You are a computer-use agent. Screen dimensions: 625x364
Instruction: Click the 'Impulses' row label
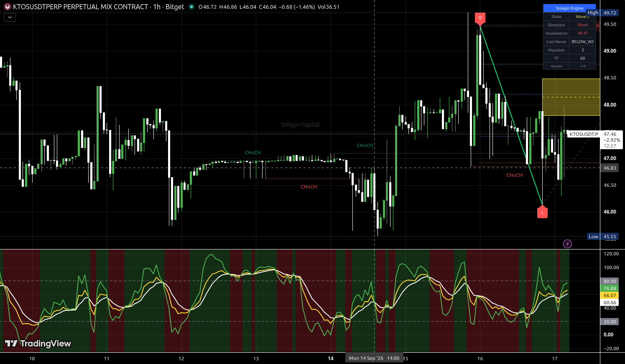click(556, 50)
